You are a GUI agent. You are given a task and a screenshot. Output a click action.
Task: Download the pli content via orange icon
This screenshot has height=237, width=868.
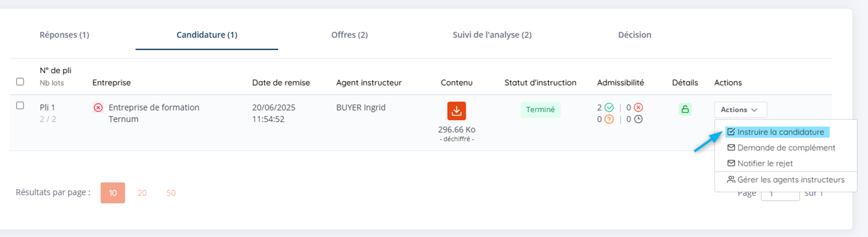(456, 111)
